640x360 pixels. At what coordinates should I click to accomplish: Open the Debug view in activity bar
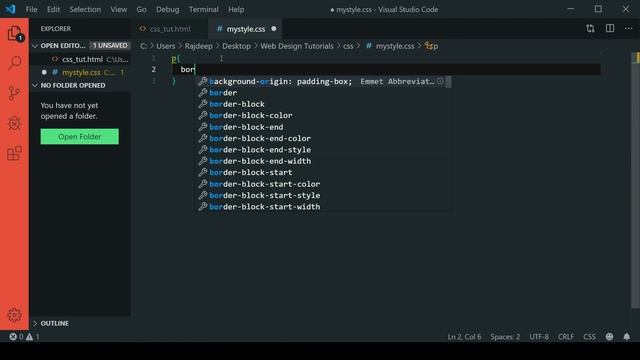point(14,123)
